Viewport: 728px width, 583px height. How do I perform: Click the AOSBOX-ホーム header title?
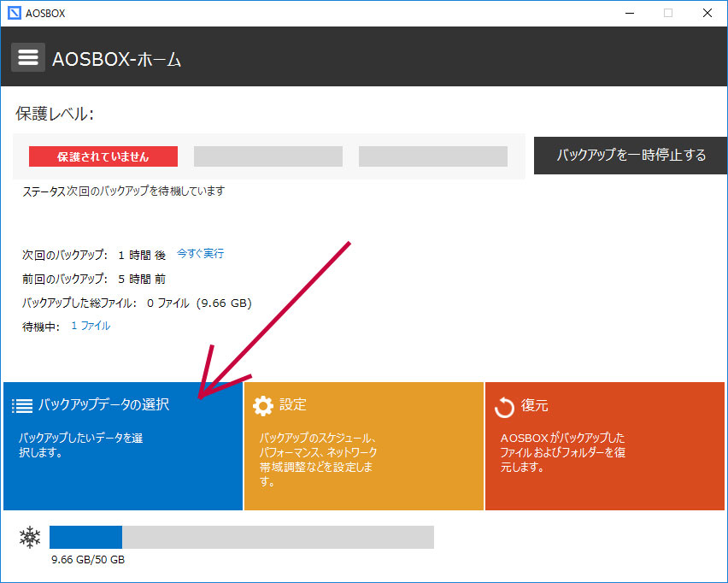116,59
